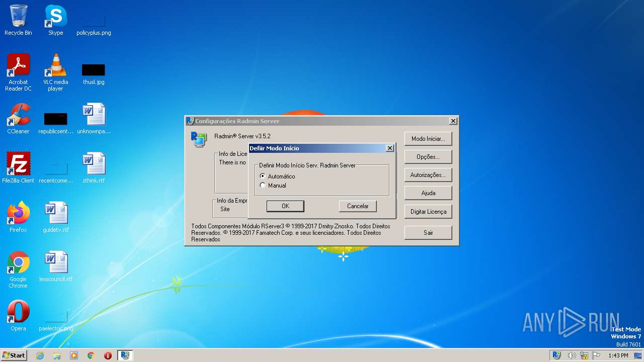Open the volume control tray icon
This screenshot has width=644, height=362.
[572, 355]
